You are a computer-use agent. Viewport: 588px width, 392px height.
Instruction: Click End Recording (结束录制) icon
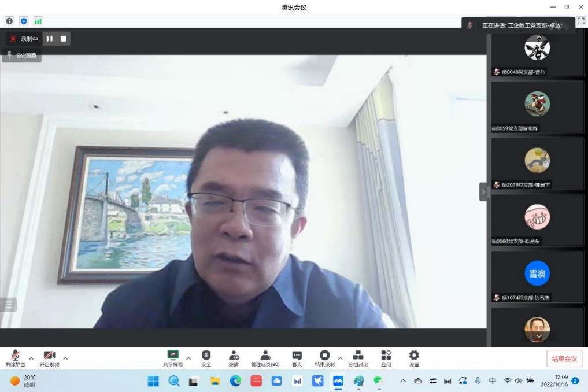coord(324,358)
